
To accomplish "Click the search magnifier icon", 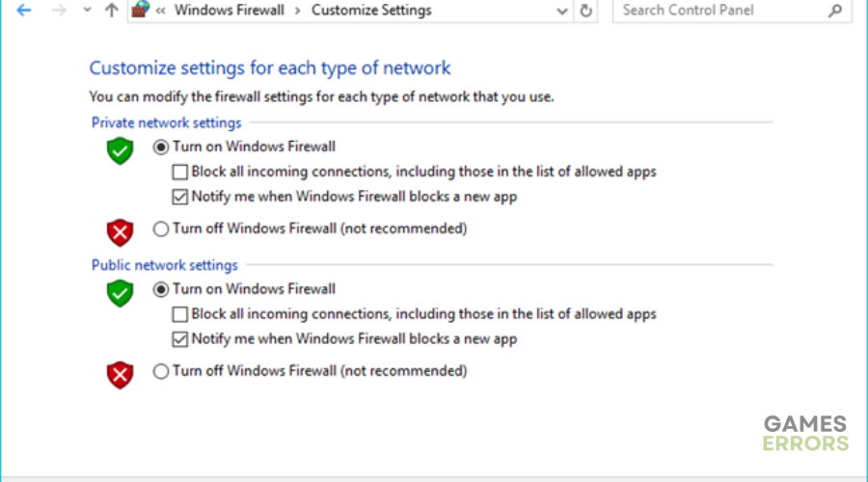I will [835, 10].
